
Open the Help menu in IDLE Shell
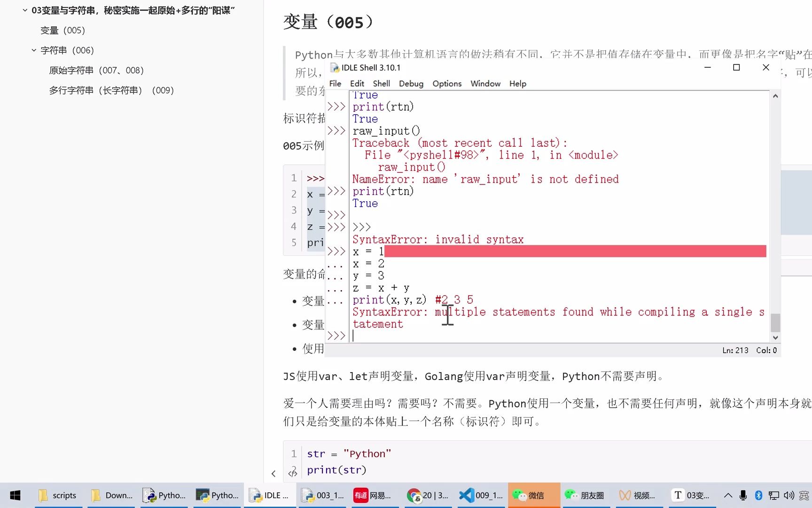tap(518, 84)
